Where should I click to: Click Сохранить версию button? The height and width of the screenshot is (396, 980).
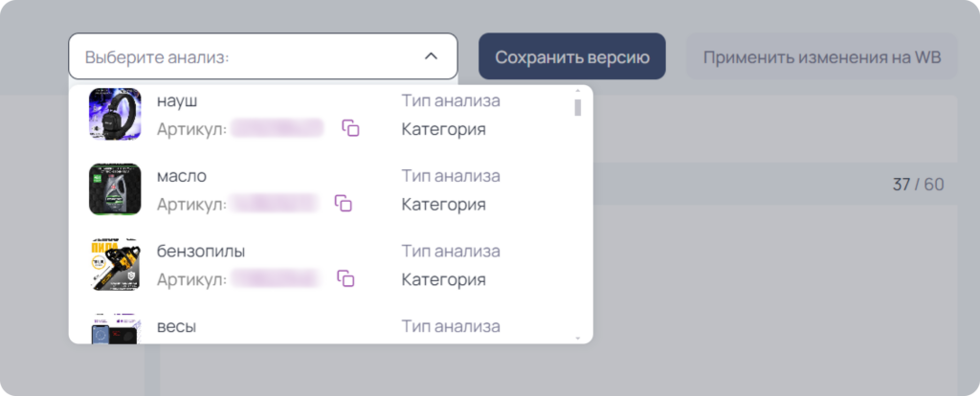coord(572,56)
